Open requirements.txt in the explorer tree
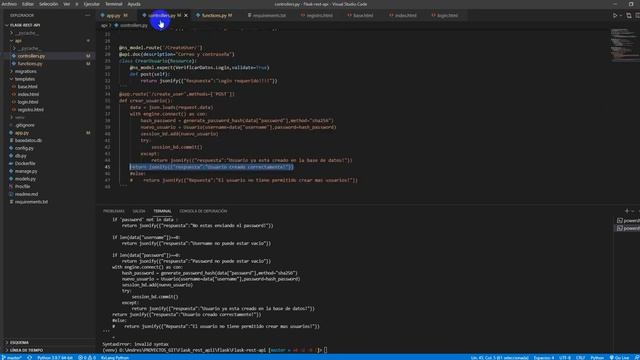This screenshot has height=360, width=640. pyautogui.click(x=31, y=202)
